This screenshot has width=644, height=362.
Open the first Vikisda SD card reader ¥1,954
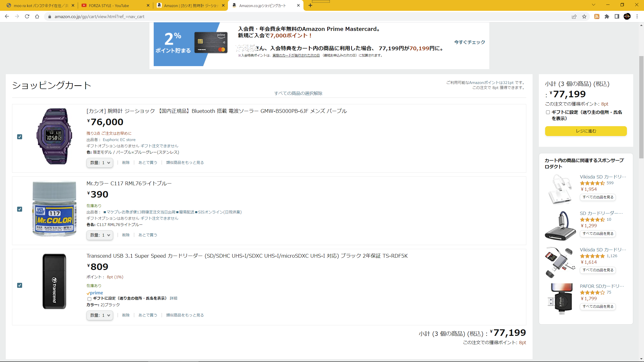pyautogui.click(x=603, y=177)
